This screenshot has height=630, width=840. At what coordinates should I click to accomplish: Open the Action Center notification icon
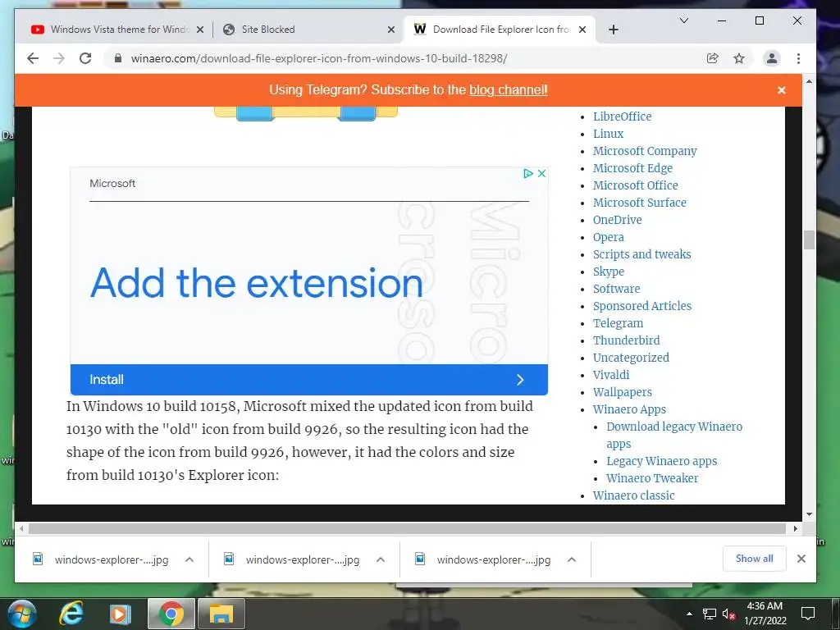807,614
